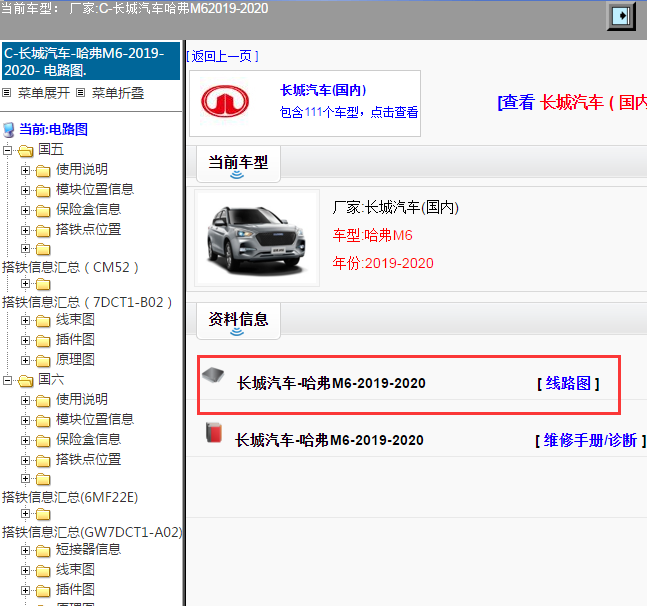Click the exit door icon at top right
The height and width of the screenshot is (606, 647).
(x=621, y=16)
